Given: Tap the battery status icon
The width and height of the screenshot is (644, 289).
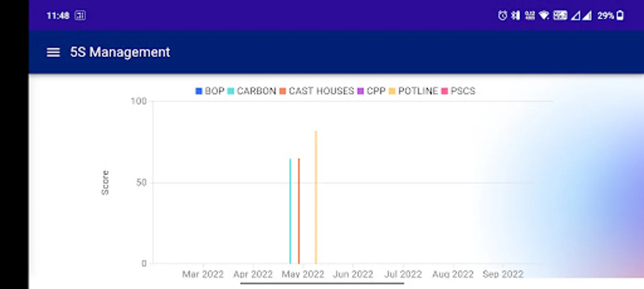Looking at the screenshot, I should point(620,15).
